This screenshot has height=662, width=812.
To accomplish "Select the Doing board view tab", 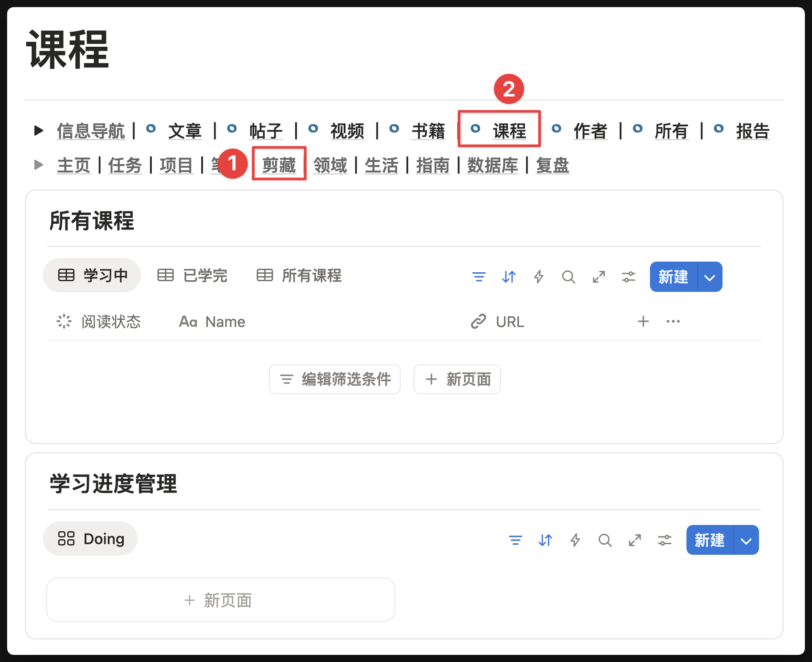I will click(90, 539).
